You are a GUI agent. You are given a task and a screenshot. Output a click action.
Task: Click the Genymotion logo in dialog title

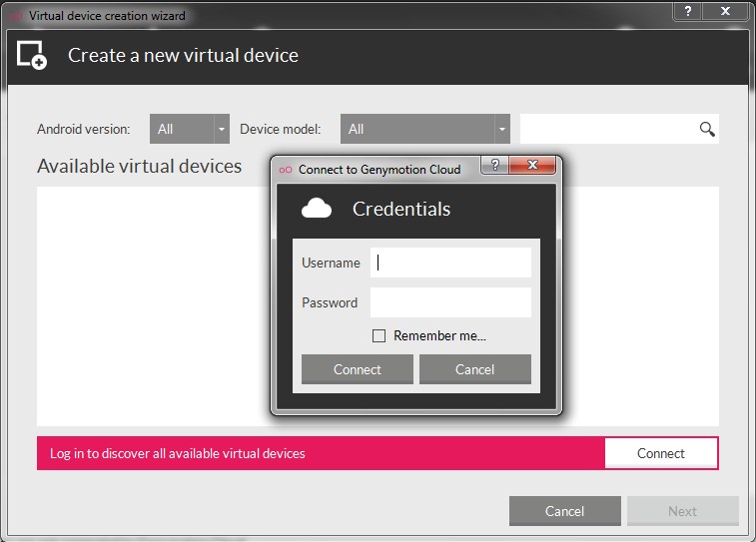pyautogui.click(x=286, y=170)
